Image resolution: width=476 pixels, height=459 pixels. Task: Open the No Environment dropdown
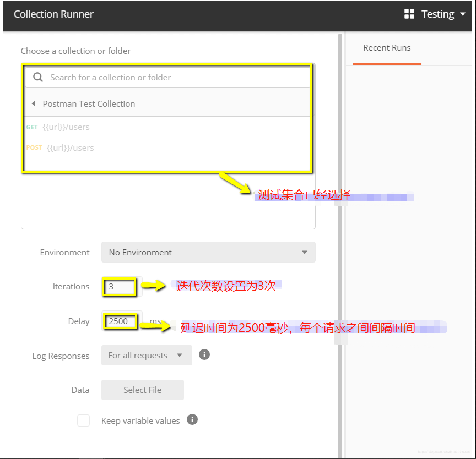(x=208, y=252)
